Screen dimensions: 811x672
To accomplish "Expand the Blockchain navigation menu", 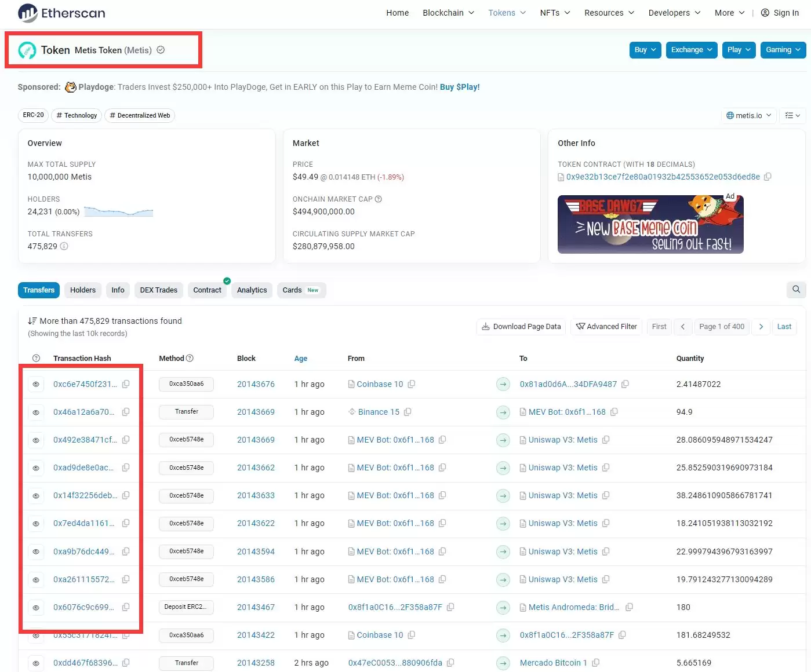I will tap(448, 13).
